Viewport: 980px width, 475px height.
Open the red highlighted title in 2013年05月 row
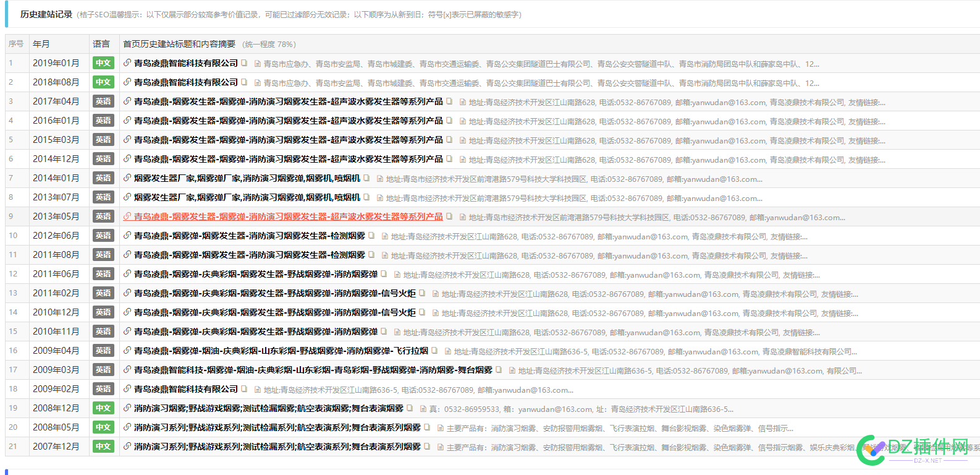coord(289,216)
